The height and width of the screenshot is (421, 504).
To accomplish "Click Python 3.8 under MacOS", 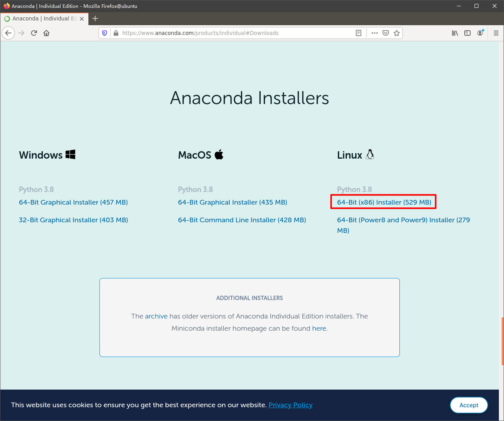I will (195, 189).
